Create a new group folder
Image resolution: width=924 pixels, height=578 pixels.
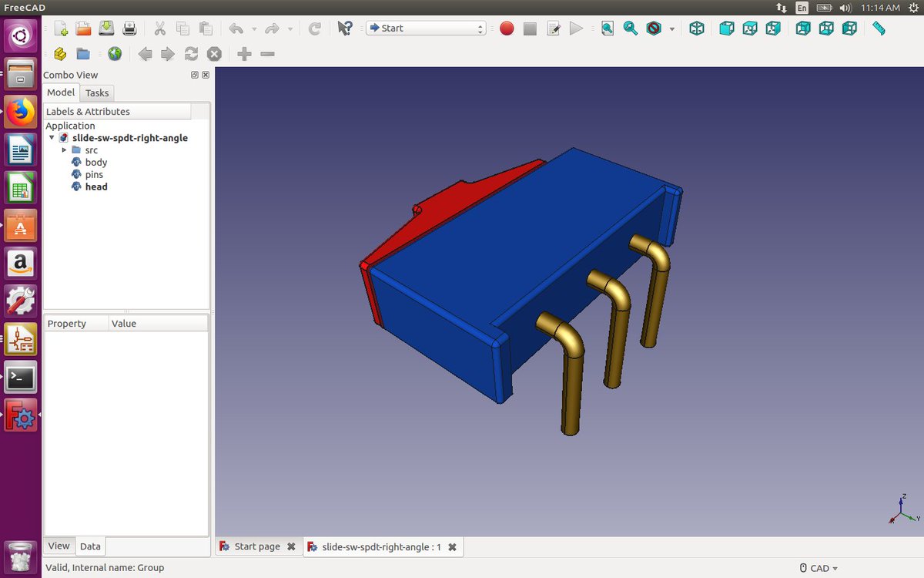(83, 54)
